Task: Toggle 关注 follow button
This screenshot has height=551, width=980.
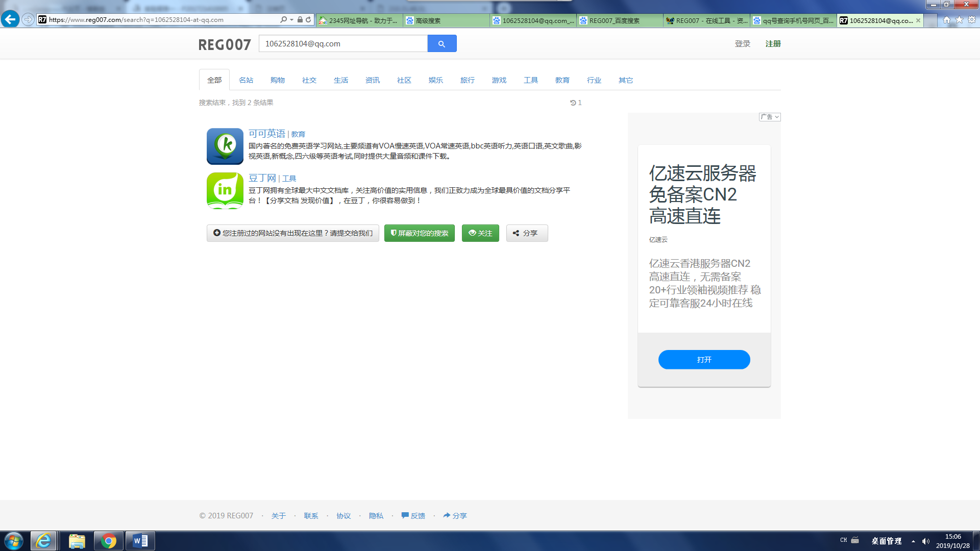Action: tap(480, 233)
